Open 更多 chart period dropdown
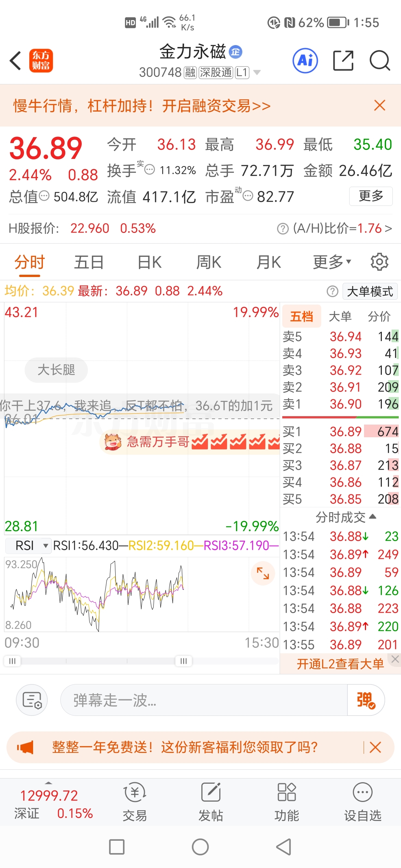 pos(332,262)
